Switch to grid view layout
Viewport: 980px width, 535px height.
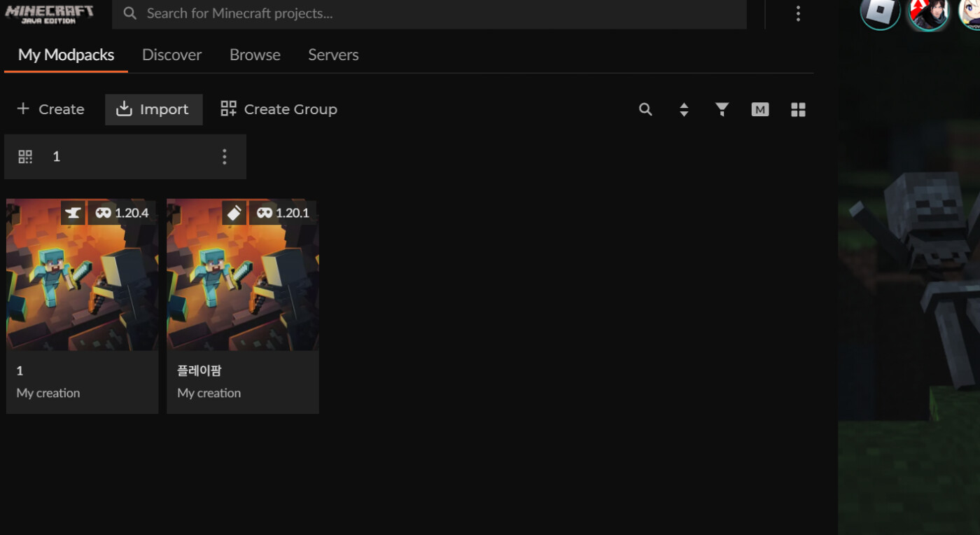[798, 109]
